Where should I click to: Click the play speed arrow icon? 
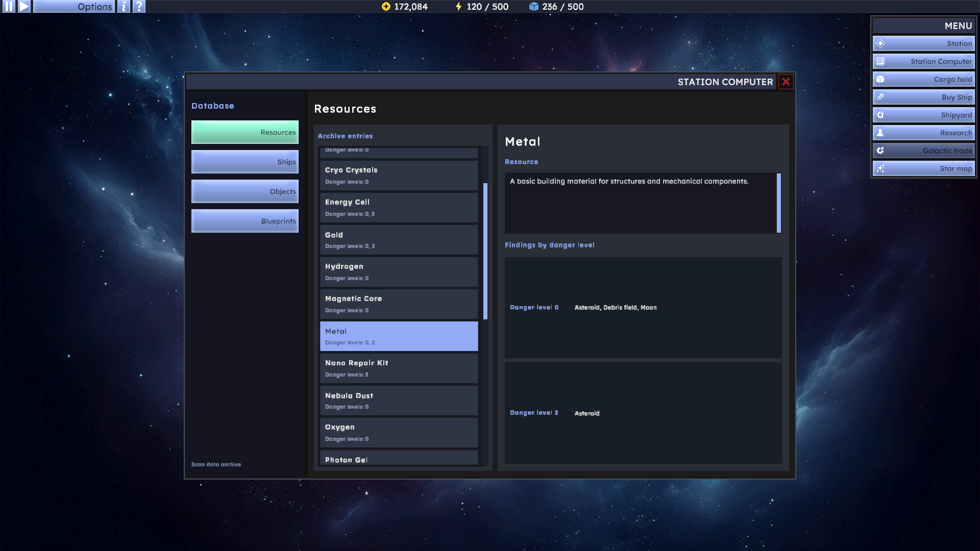(x=24, y=7)
